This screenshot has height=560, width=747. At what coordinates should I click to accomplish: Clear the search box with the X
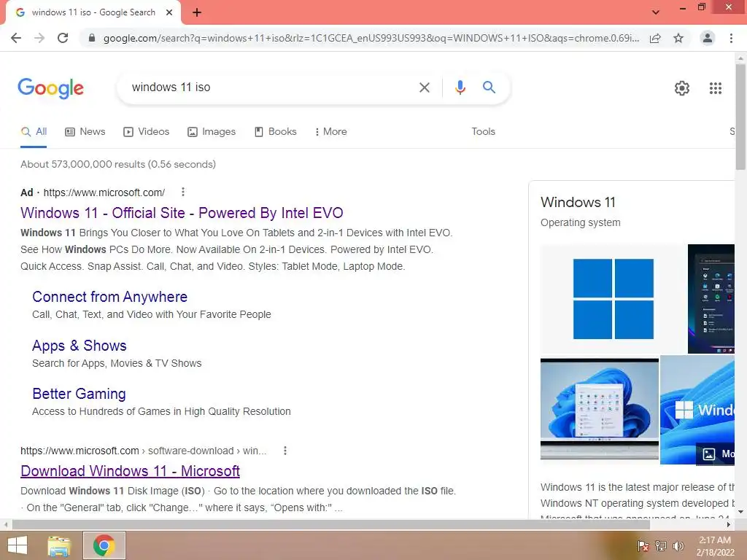tap(424, 87)
